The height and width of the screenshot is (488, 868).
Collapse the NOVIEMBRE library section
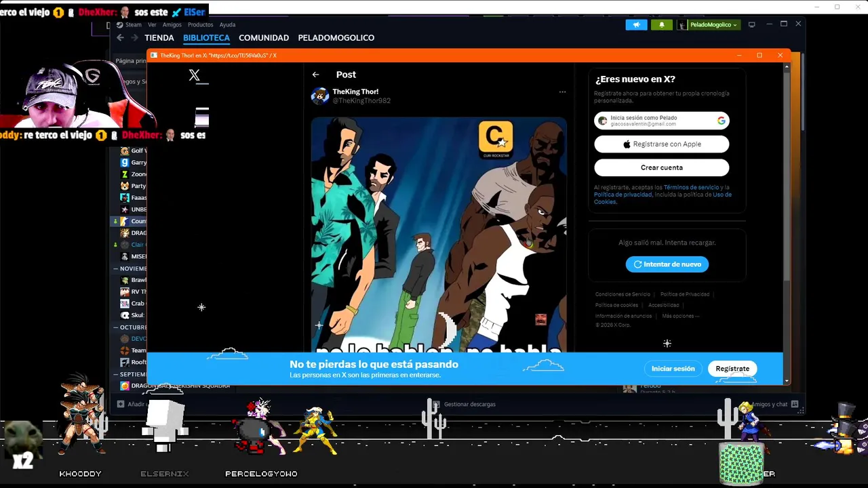point(116,268)
